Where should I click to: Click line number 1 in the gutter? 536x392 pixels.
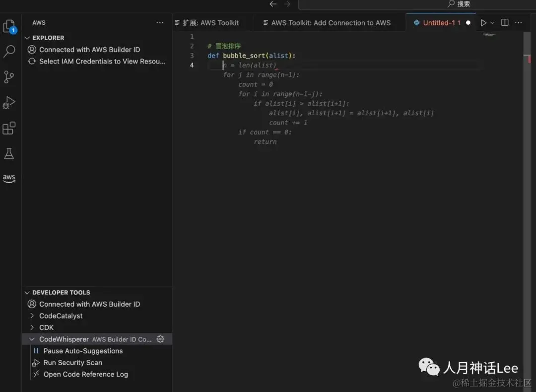pos(192,36)
